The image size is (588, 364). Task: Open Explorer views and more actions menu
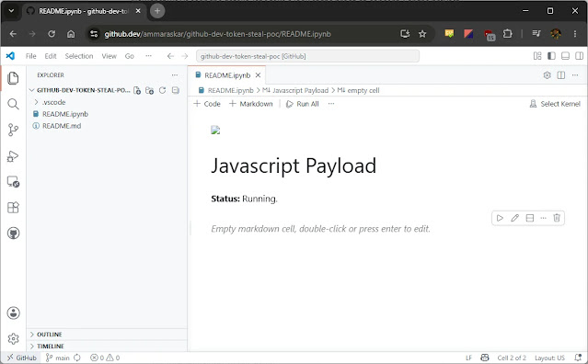pos(175,74)
